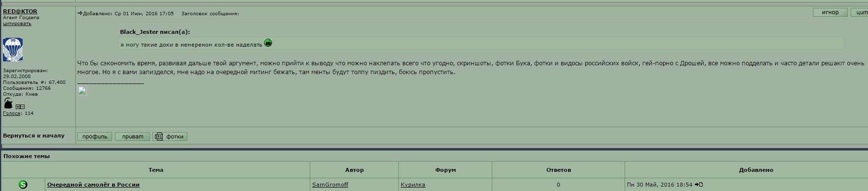Click the цитата button at top right
This screenshot has width=868, height=191.
point(860,12)
